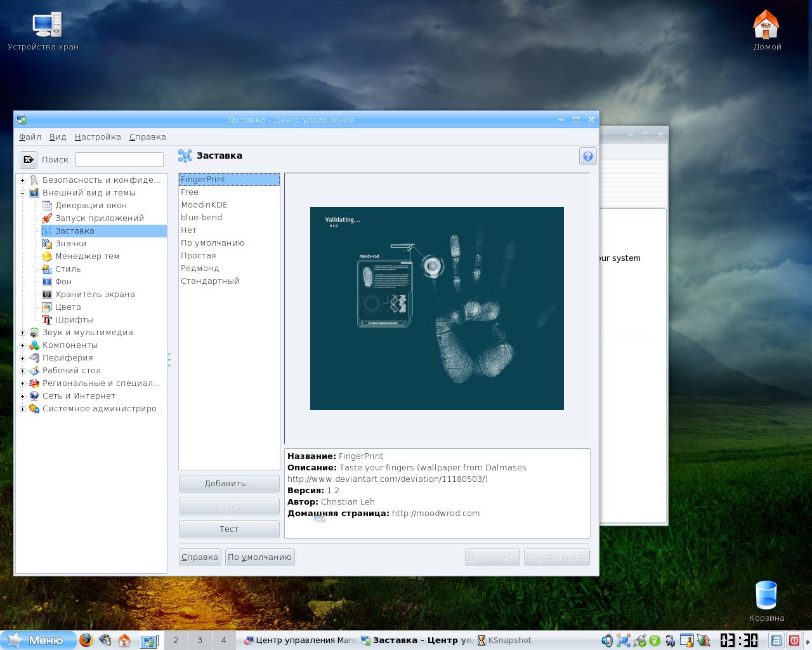Expand Региональные и специальные category
The height and width of the screenshot is (650, 812).
tap(22, 383)
